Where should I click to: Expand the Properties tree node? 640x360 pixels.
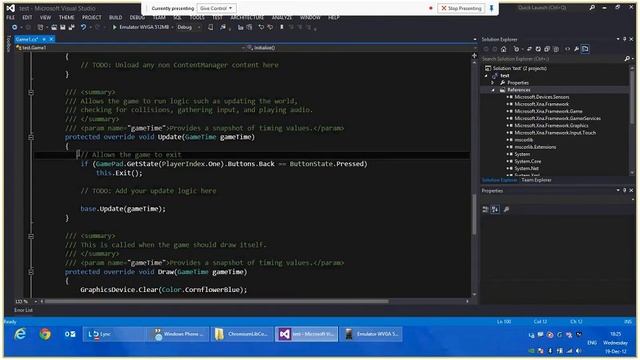[x=493, y=83]
